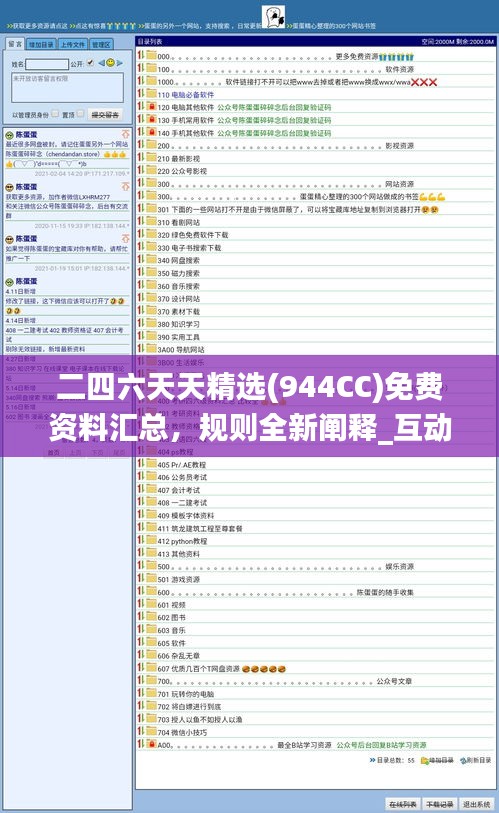Click the avatar icon of the 4.11日新增 comment
The image size is (499, 813).
9,282
